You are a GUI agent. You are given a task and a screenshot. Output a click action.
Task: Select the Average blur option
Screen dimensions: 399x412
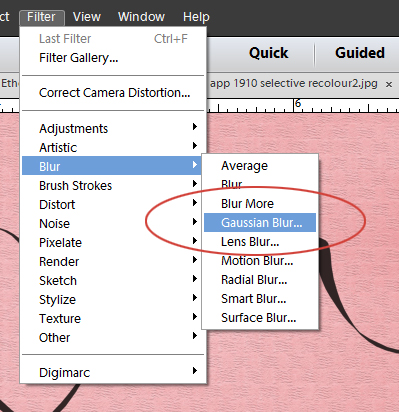tap(260, 165)
